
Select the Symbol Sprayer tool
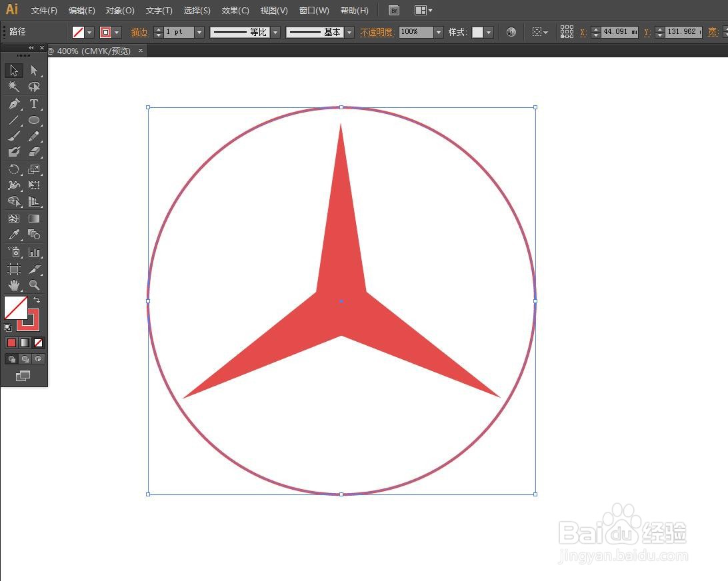14,252
